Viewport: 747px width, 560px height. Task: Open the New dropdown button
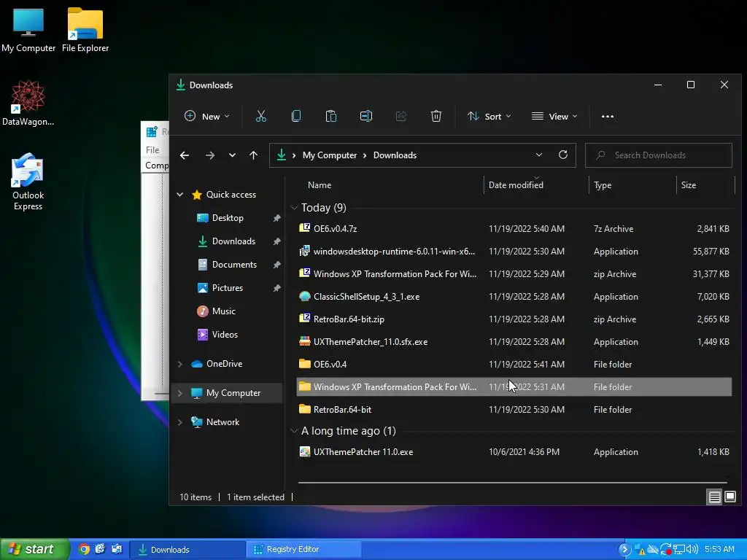pyautogui.click(x=207, y=116)
